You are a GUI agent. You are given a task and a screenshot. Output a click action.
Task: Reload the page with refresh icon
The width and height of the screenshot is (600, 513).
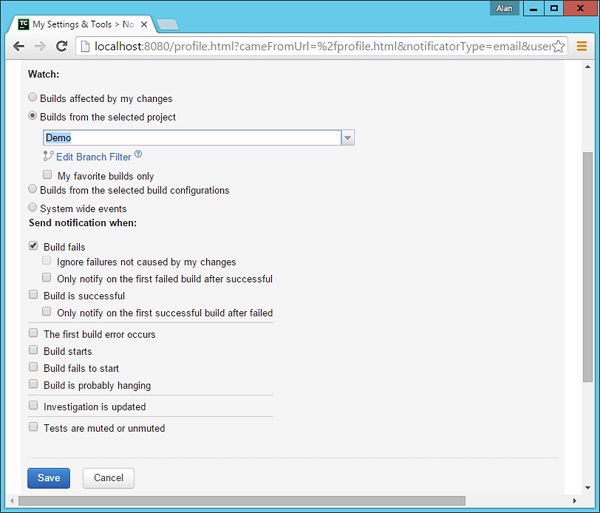click(62, 46)
